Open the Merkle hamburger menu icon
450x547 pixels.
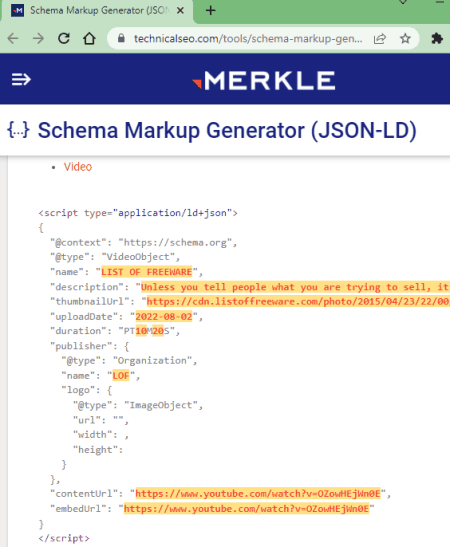21,80
